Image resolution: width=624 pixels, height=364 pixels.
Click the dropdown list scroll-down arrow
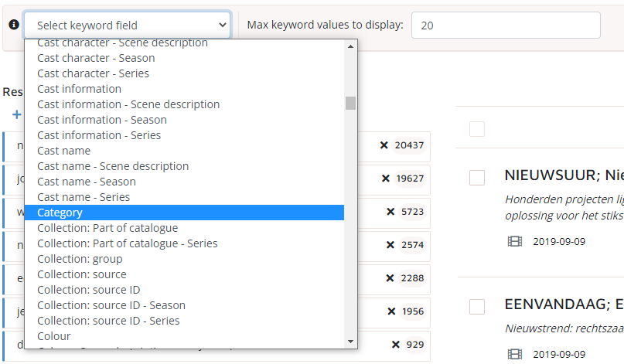pos(350,342)
